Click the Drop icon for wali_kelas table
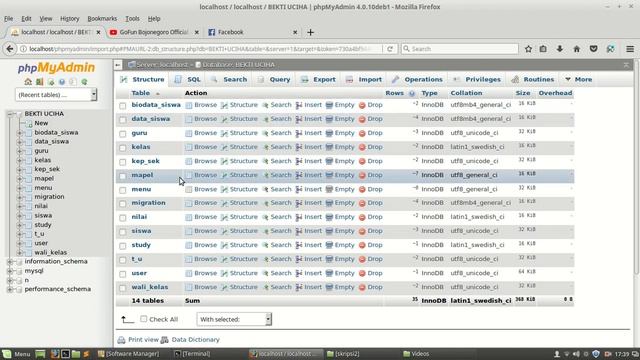640x360 pixels. click(x=362, y=287)
